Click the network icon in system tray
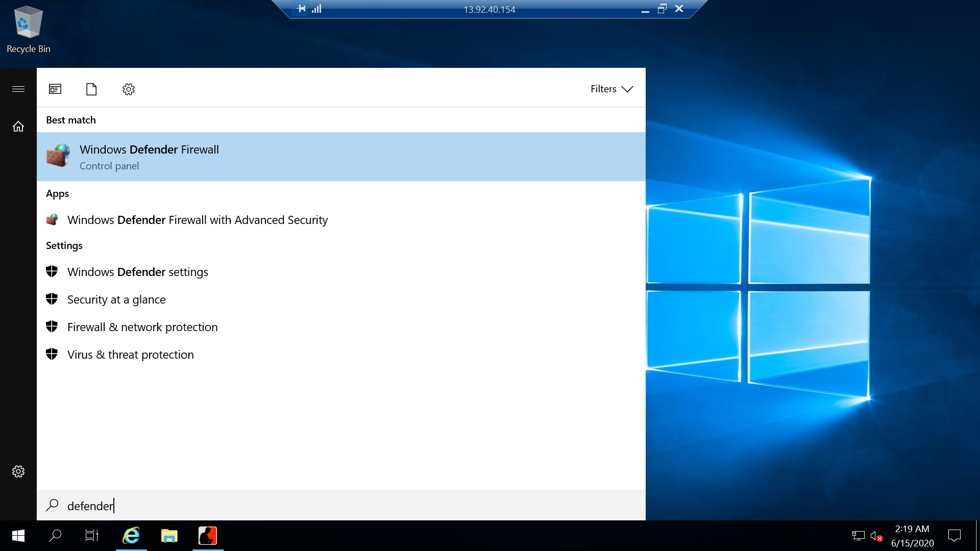 point(858,536)
